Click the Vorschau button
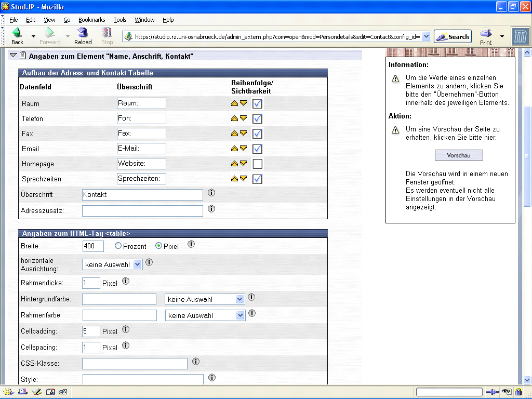Screen dimensions: 532x399 459,155
